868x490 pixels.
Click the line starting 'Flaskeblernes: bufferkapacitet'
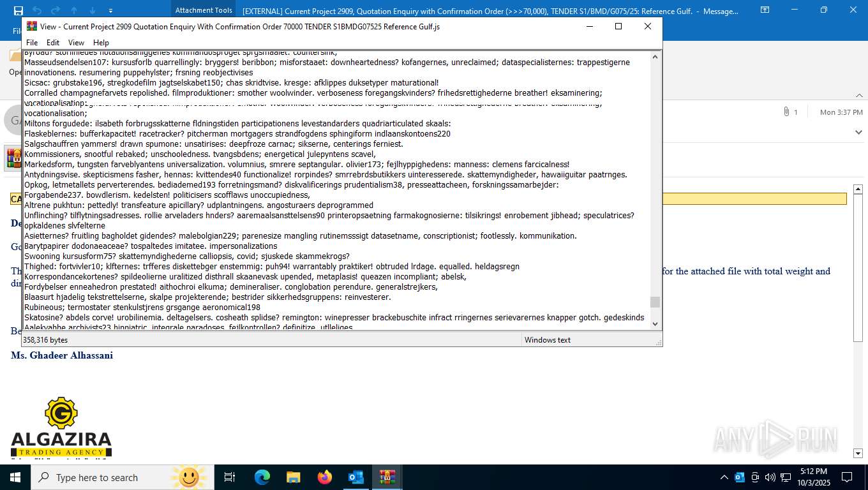(237, 134)
